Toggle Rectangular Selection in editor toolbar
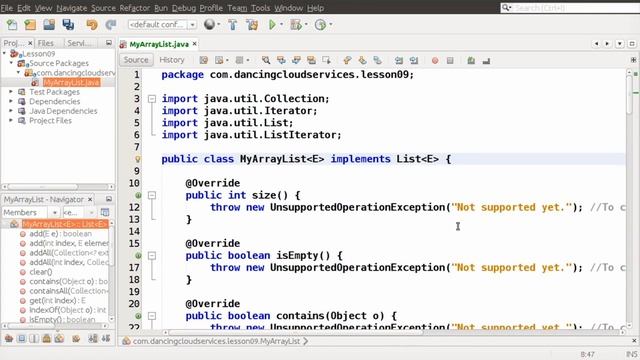Viewport: 640px width, 360px height. click(x=326, y=60)
